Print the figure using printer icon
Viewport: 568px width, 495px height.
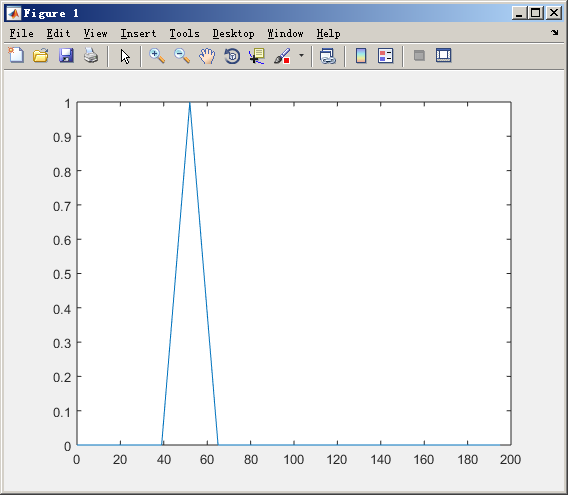click(x=91, y=55)
